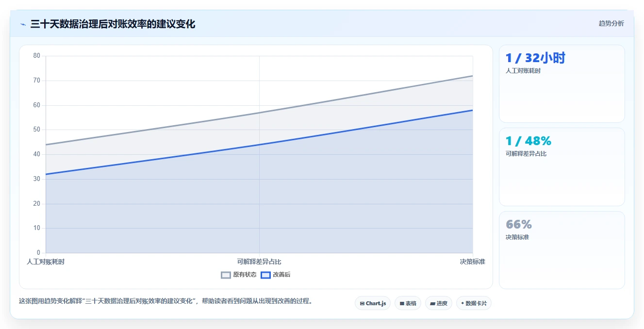Click the blue 改善后 legend color box
Screen dimensions: 644x329
(x=265, y=275)
